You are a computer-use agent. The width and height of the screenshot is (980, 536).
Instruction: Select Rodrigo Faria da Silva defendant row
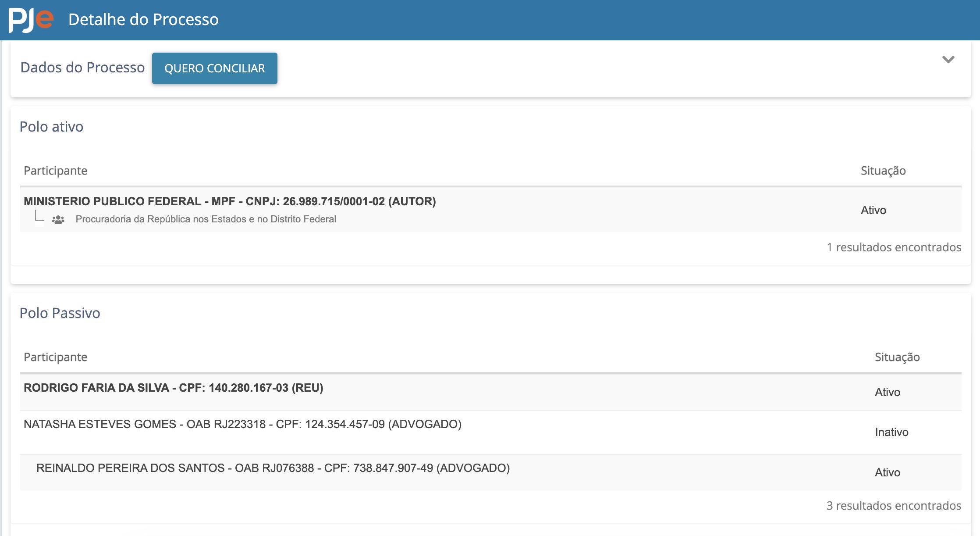[x=491, y=392]
